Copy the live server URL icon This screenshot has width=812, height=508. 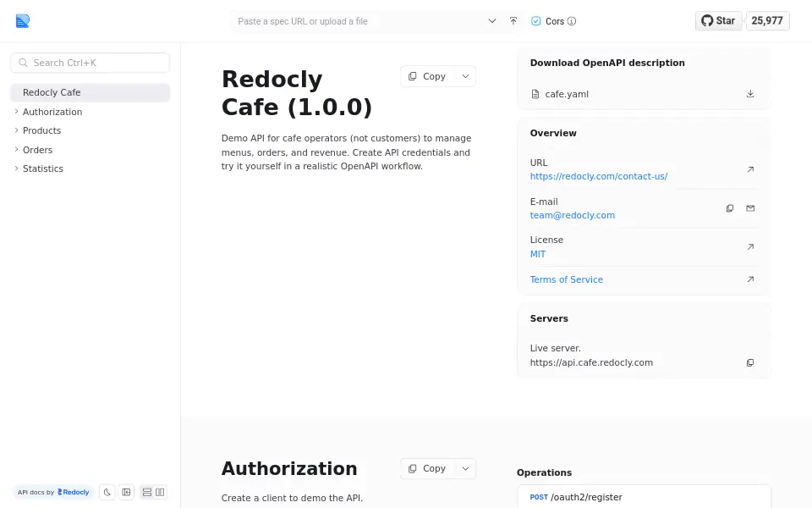(x=750, y=363)
